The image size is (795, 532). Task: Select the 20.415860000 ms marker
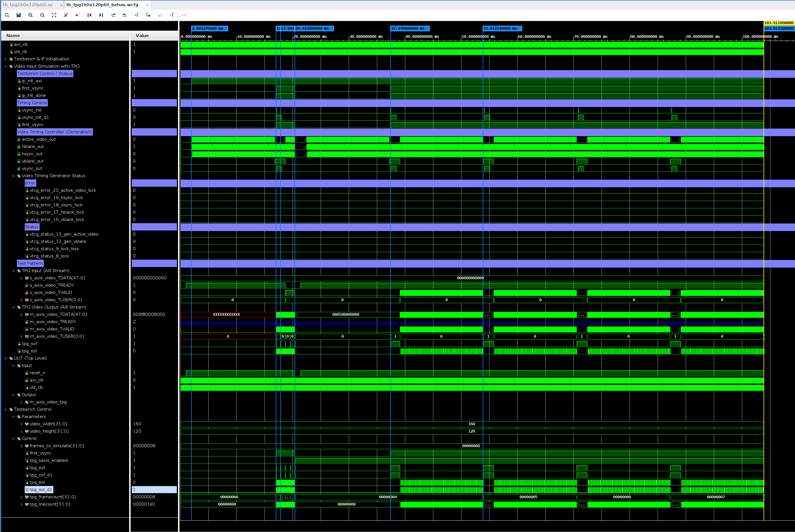click(314, 29)
